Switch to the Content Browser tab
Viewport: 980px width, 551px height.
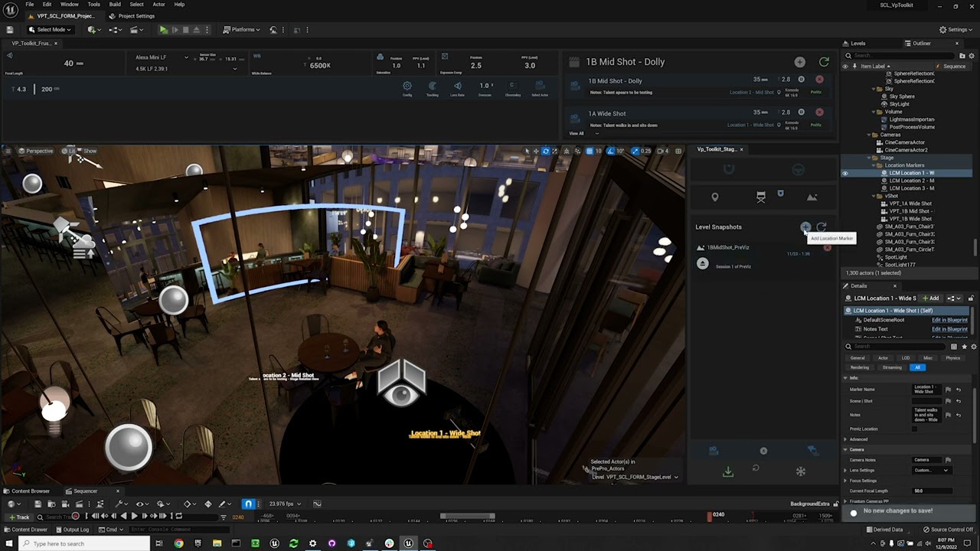27,491
